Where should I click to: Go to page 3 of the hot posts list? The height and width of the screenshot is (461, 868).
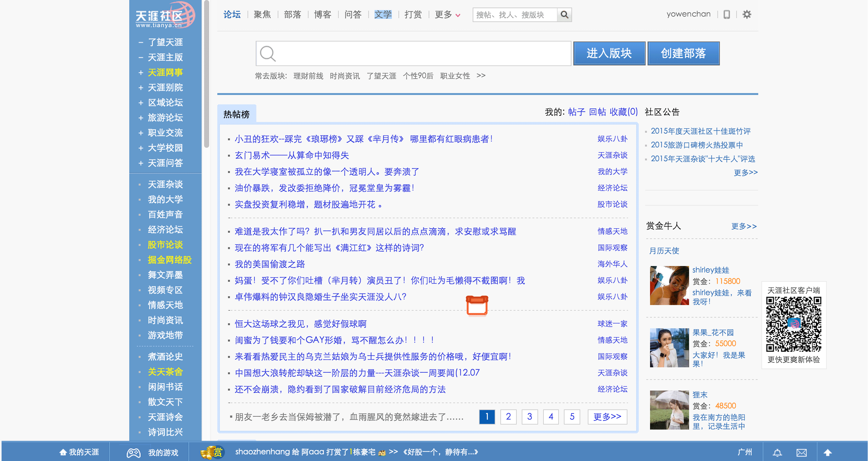click(529, 417)
